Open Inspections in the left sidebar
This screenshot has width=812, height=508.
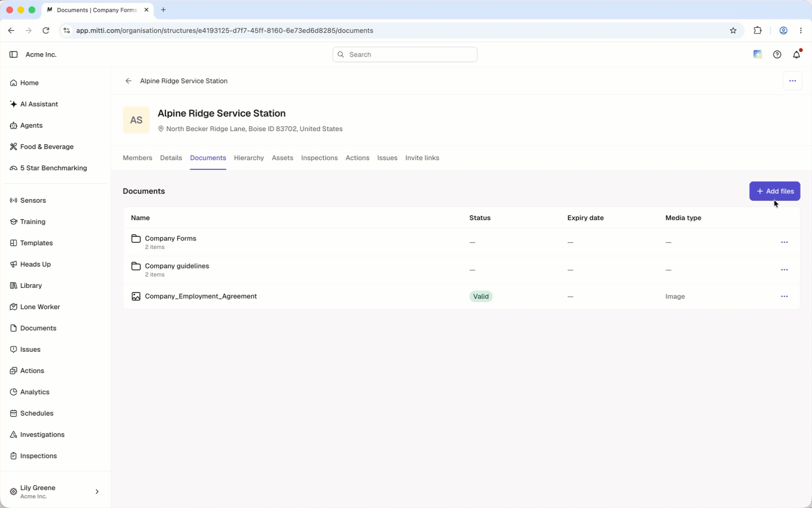click(x=33, y=456)
